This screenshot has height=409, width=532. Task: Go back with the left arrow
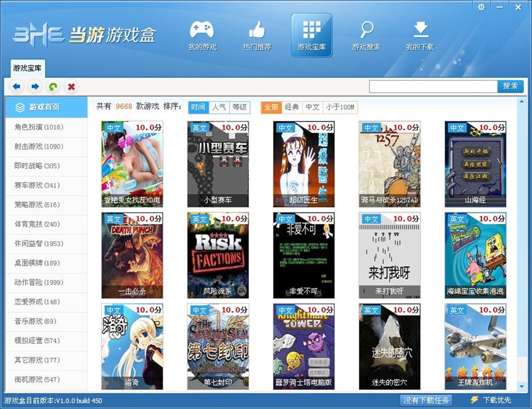[16, 86]
